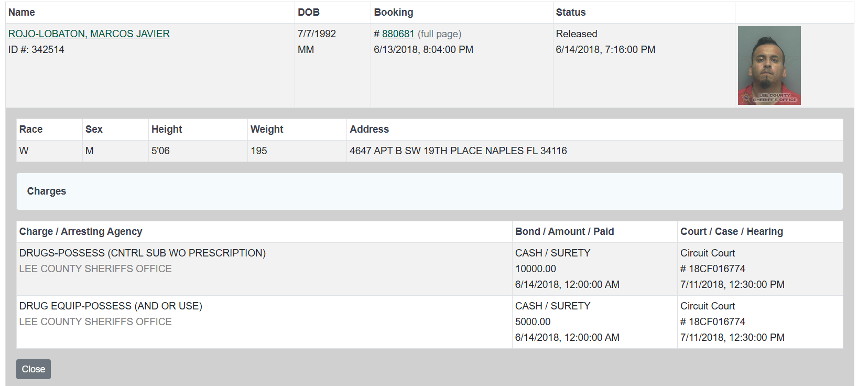Click the Name column header
Image resolution: width=868 pixels, height=386 pixels.
click(x=21, y=12)
